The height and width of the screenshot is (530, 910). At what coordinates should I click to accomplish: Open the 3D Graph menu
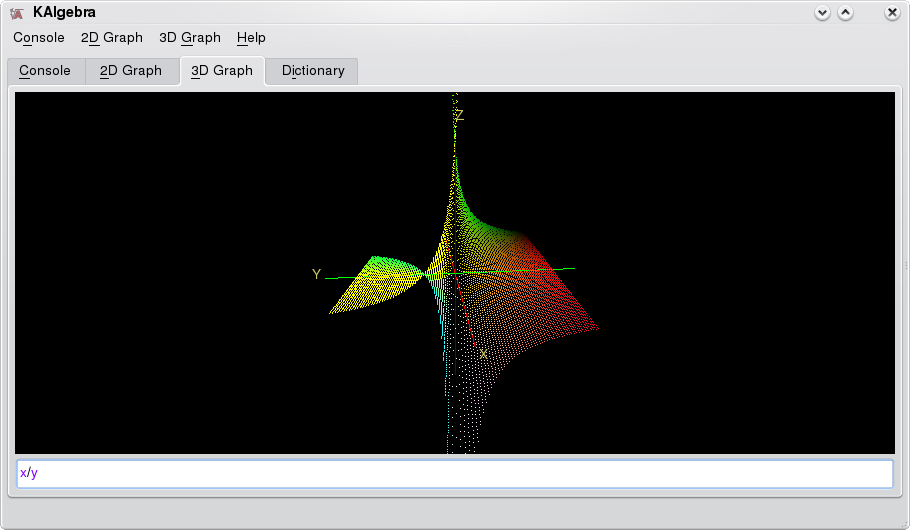coord(190,38)
